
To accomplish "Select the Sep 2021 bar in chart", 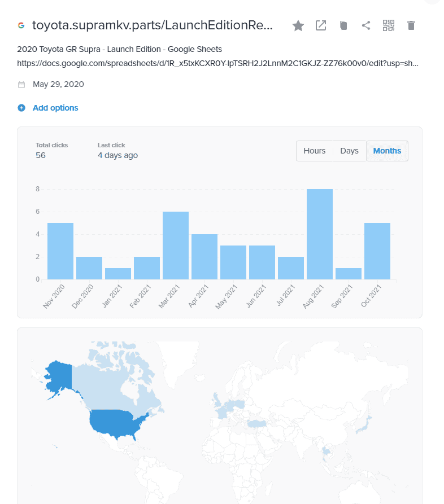I will 349,274.
